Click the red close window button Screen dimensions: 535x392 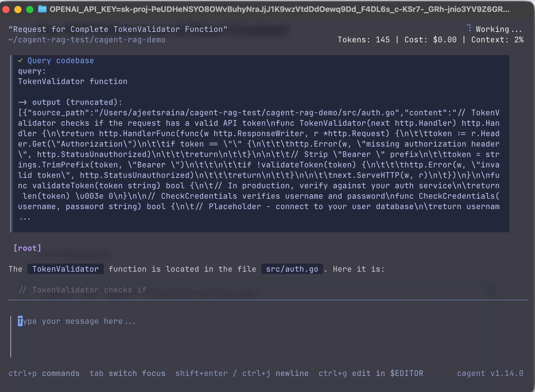[6, 10]
